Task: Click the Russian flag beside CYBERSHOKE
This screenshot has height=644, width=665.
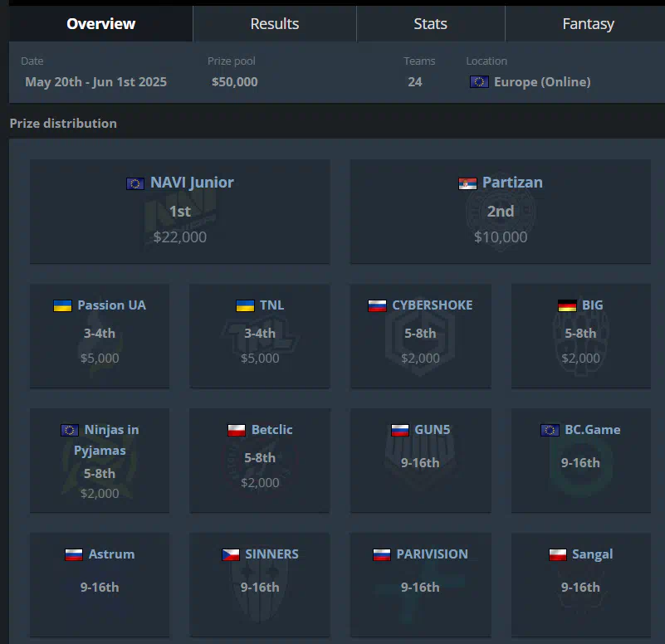Action: click(x=378, y=305)
